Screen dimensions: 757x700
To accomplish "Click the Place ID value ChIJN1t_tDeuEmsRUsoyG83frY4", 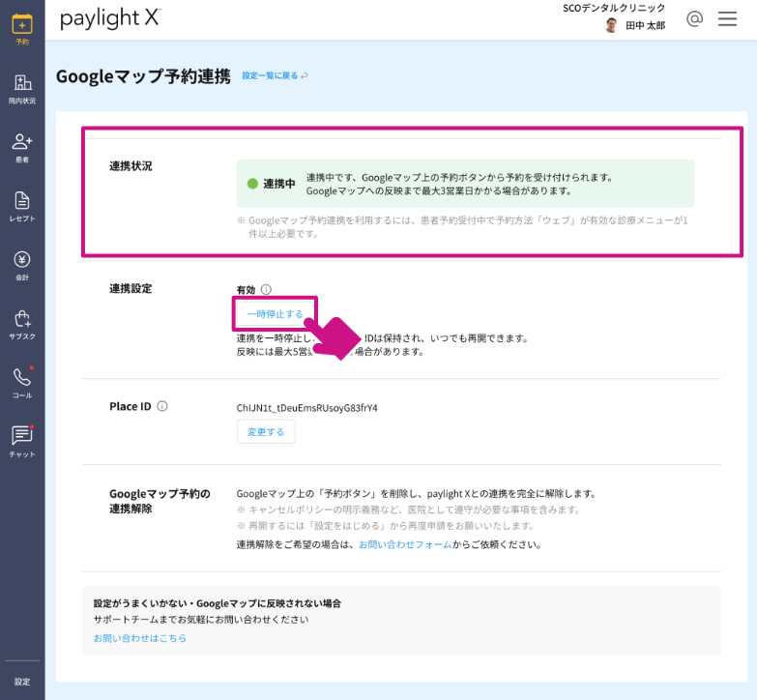I will (307, 408).
